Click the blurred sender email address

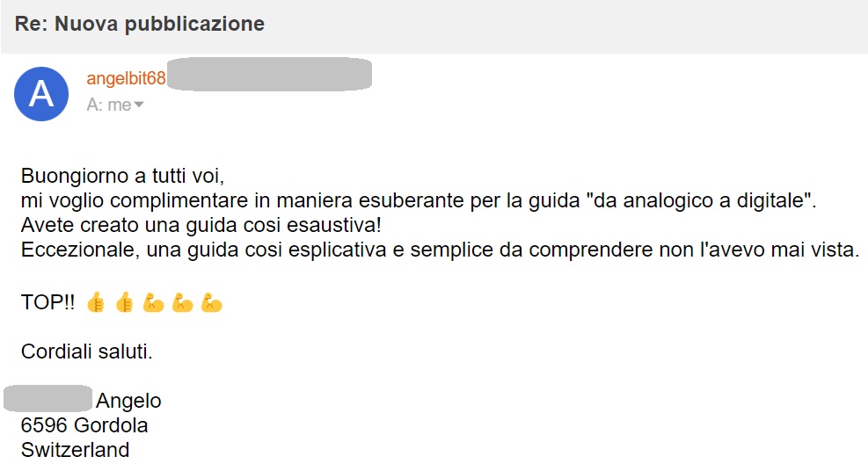click(x=269, y=75)
